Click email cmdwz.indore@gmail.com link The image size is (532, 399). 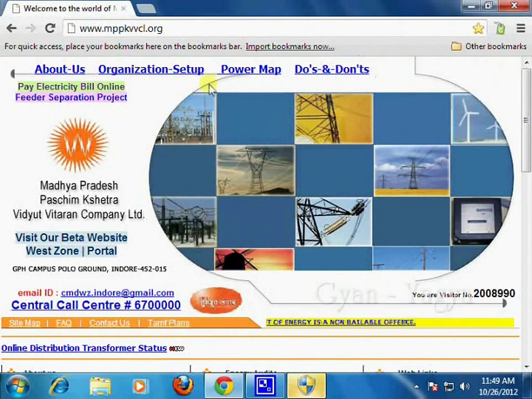pyautogui.click(x=117, y=293)
